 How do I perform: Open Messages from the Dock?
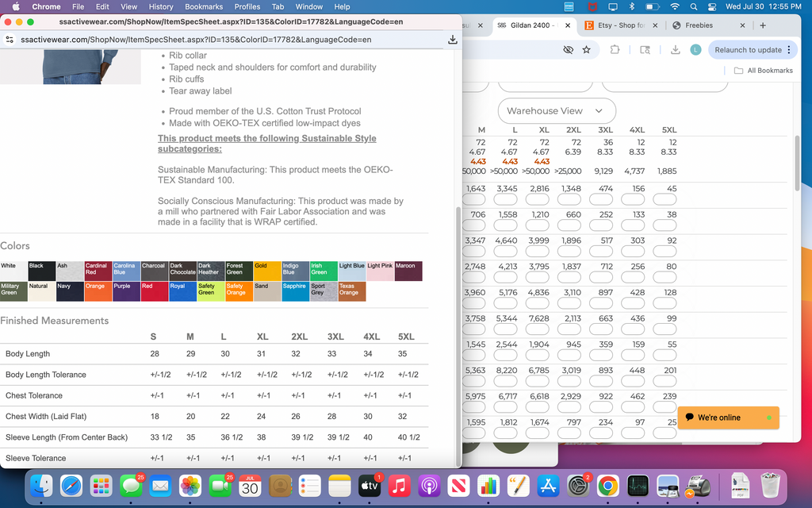tap(131, 487)
